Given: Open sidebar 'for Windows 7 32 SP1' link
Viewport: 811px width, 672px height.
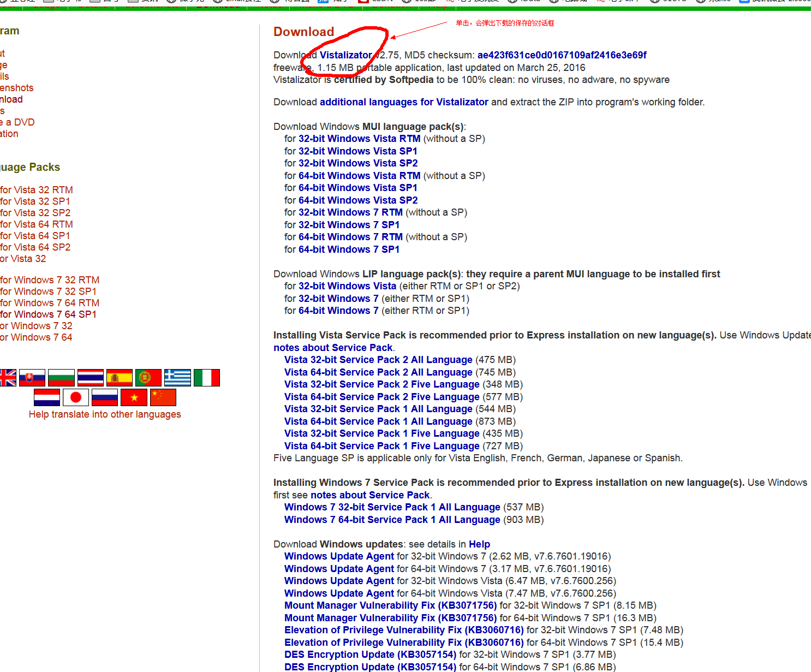Looking at the screenshot, I should (x=48, y=292).
